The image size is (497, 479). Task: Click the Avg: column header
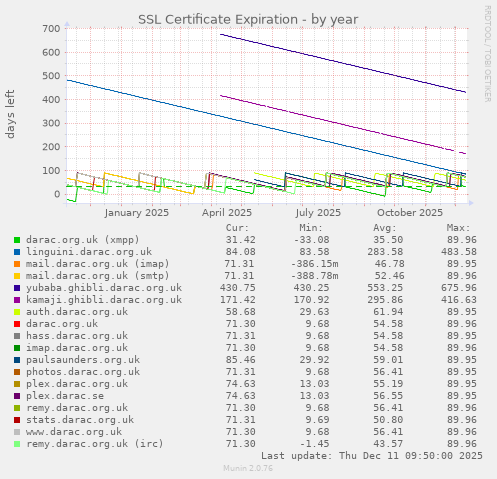point(385,228)
